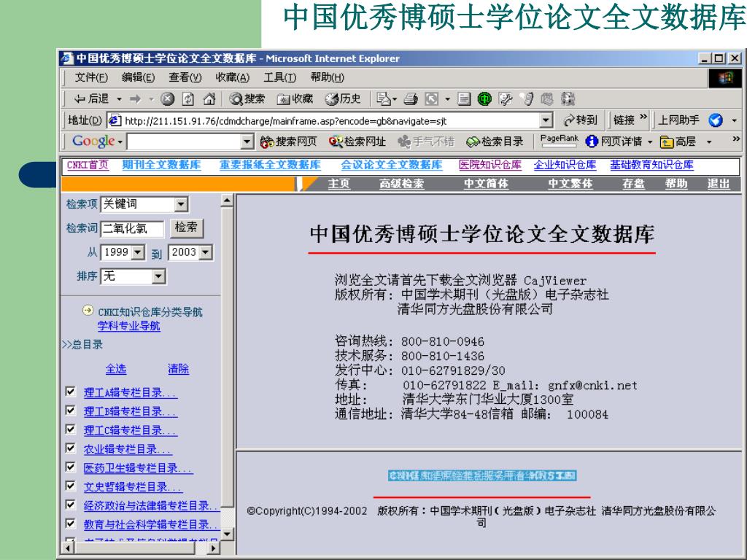Image resolution: width=747 pixels, height=560 pixels.
Task: Click the Mail icon in IE toolbar
Action: point(384,98)
